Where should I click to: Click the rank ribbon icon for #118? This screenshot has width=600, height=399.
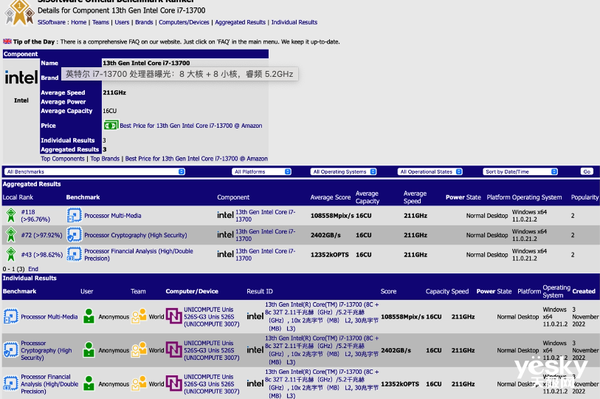pos(11,215)
